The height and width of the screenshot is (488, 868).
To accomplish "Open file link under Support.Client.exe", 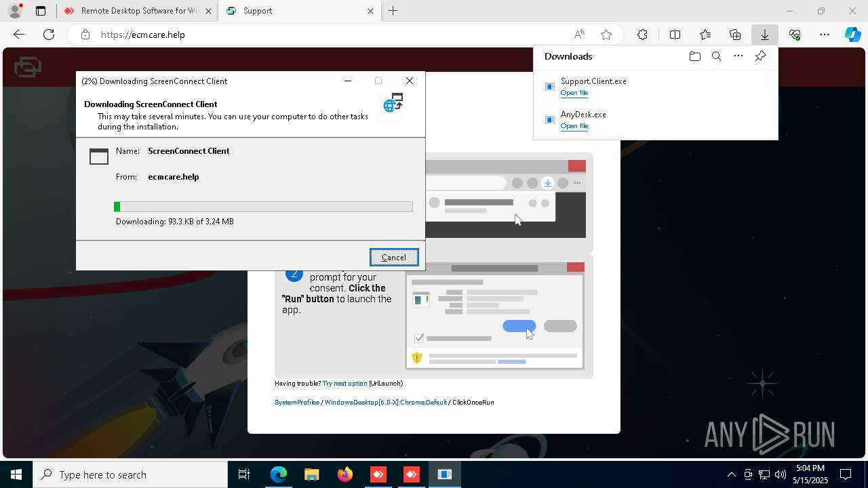I will (x=574, y=93).
